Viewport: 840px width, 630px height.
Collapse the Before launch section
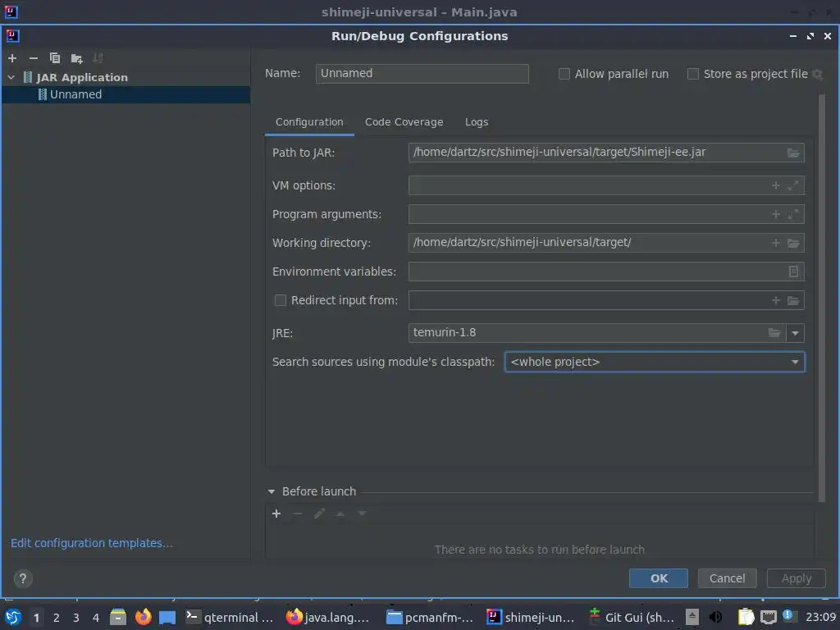[x=271, y=492]
